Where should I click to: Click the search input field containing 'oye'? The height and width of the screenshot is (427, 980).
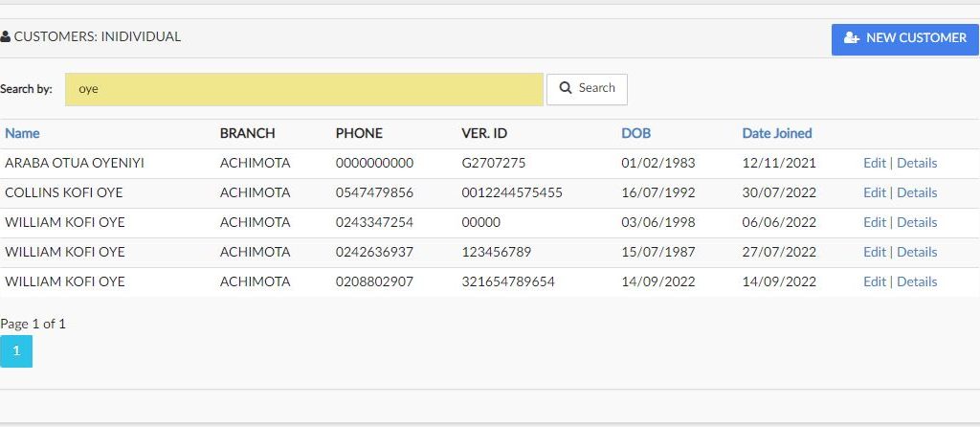(x=303, y=90)
